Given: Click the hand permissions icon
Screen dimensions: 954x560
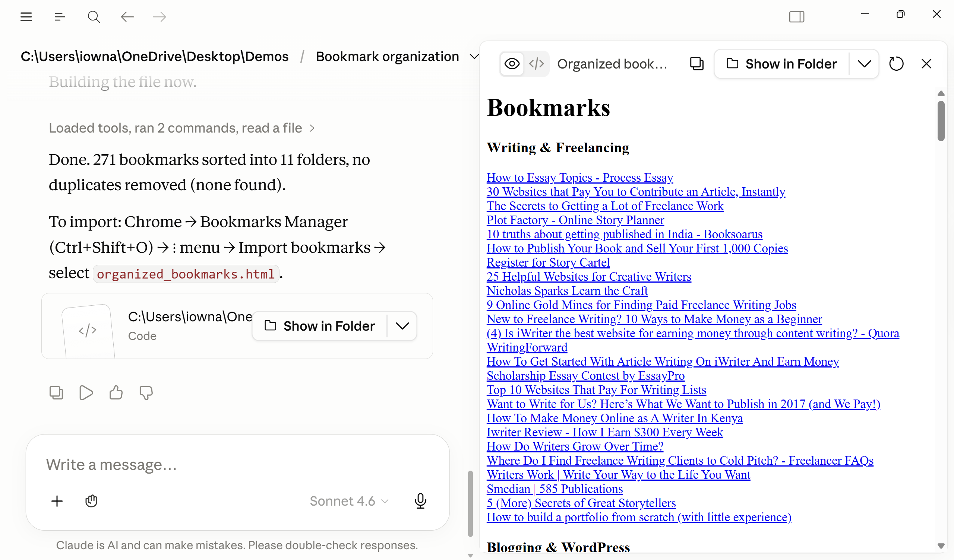Looking at the screenshot, I should point(91,501).
